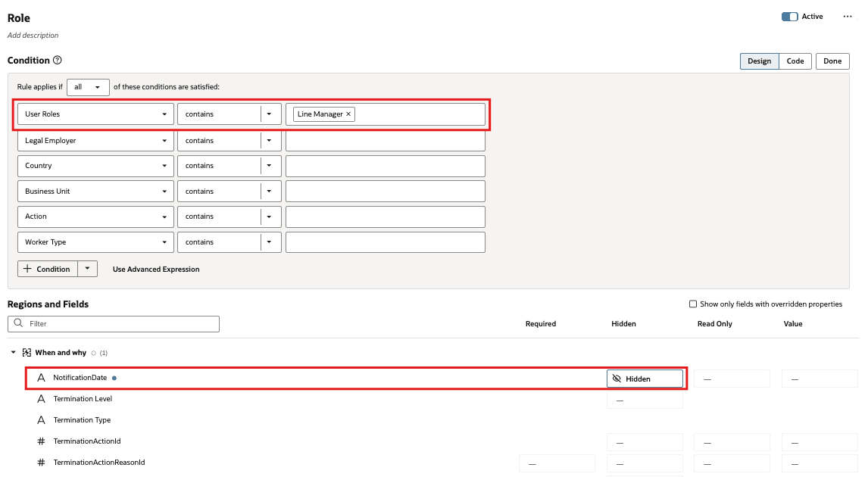Click the Required cell for TerminationActionReasonId
The width and height of the screenshot is (868, 477).
point(557,463)
